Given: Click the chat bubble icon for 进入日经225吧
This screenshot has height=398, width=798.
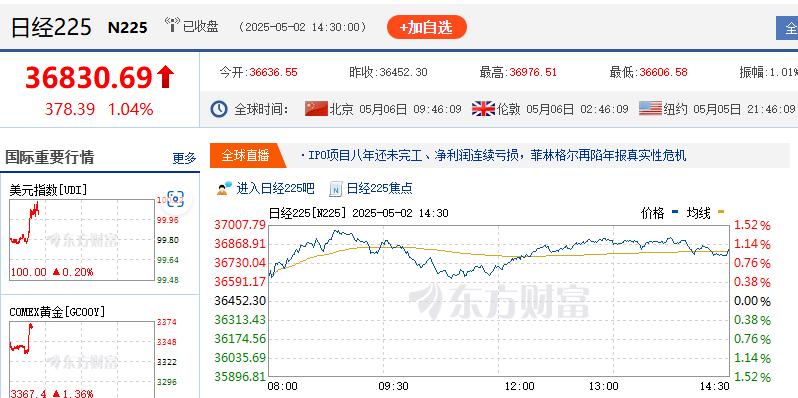Looking at the screenshot, I should (x=224, y=188).
